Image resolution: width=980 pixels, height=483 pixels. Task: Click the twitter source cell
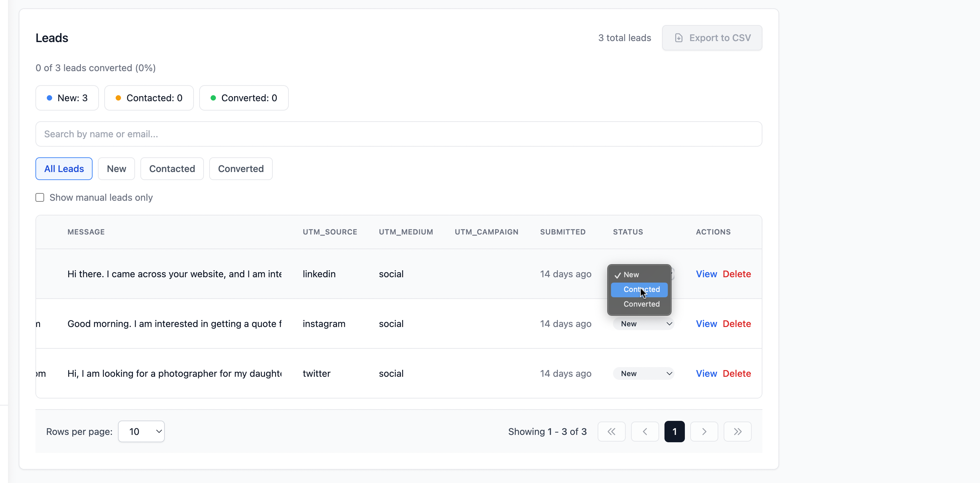point(317,373)
